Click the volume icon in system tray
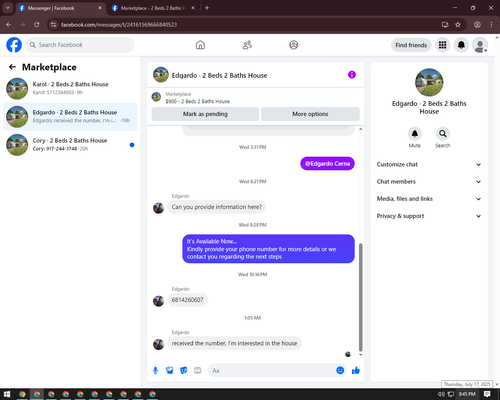 click(x=441, y=394)
